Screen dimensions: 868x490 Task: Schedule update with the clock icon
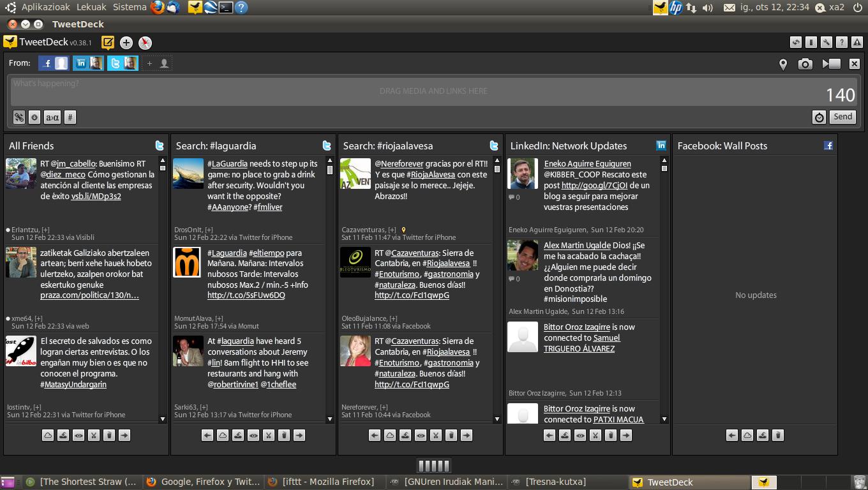click(819, 117)
